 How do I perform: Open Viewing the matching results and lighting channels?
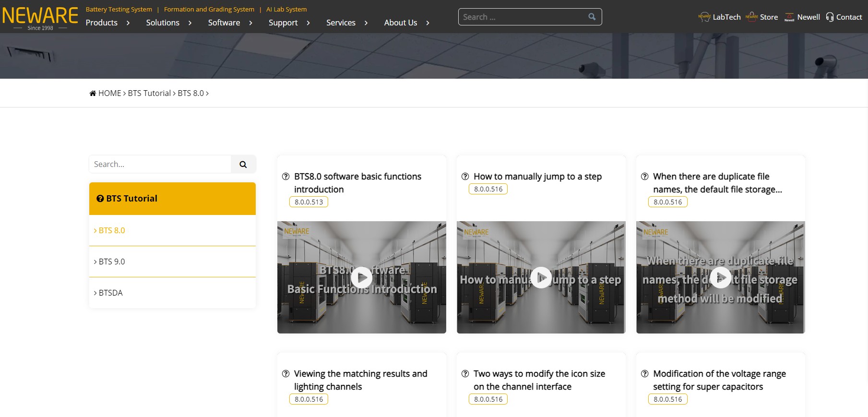pyautogui.click(x=360, y=380)
